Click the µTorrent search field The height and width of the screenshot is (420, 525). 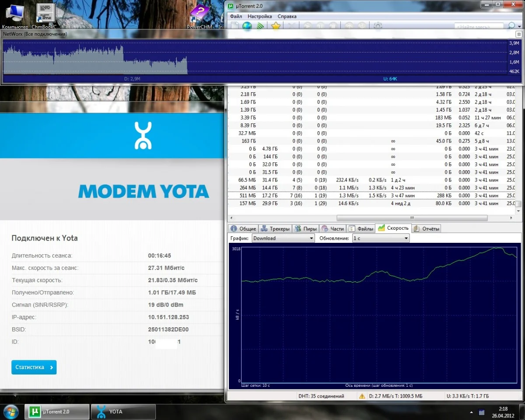pos(479,27)
